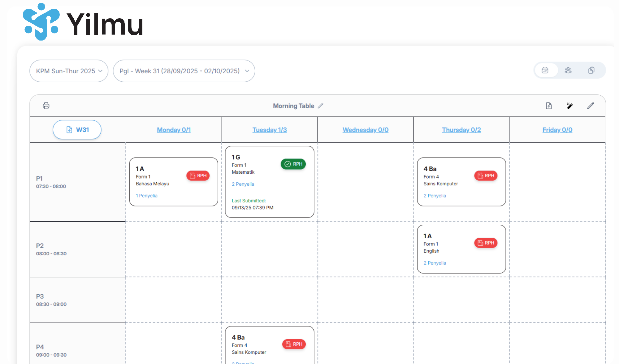Select the magic wand auto-fill icon
619x364 pixels.
pyautogui.click(x=569, y=106)
